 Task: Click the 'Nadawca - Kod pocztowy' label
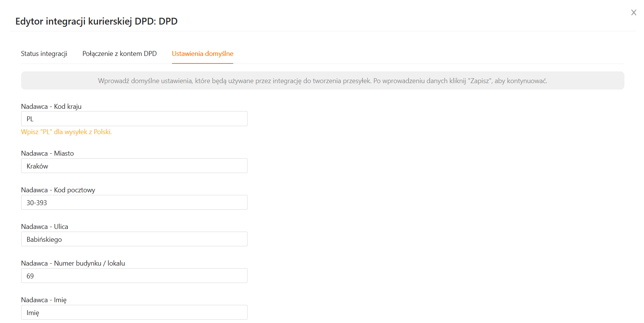[x=58, y=190]
